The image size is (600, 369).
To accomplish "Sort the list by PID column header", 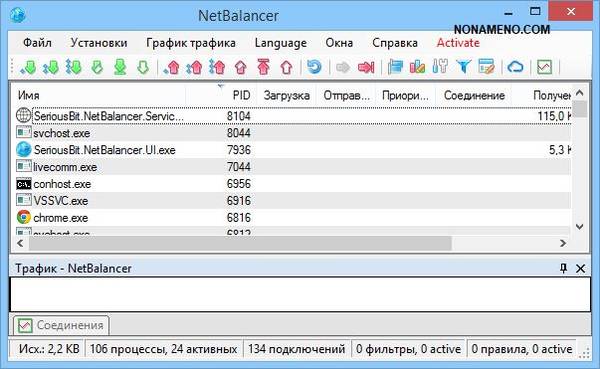I will click(241, 95).
